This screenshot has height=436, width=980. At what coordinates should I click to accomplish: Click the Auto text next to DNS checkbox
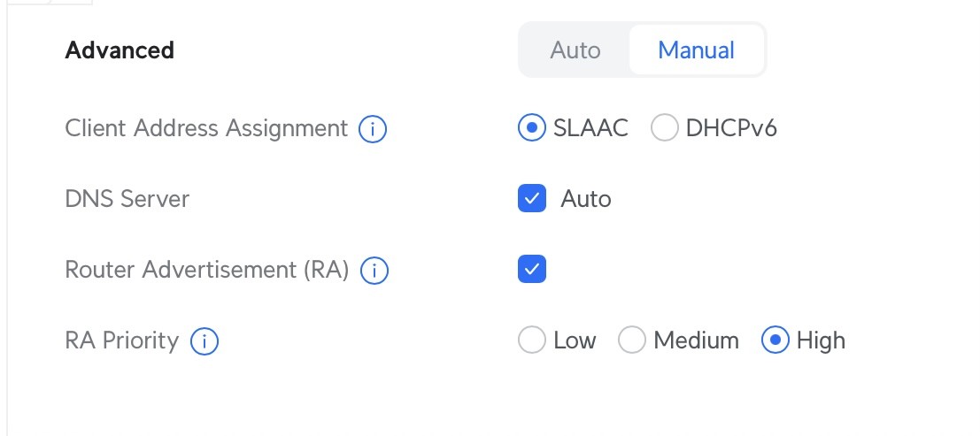point(585,199)
